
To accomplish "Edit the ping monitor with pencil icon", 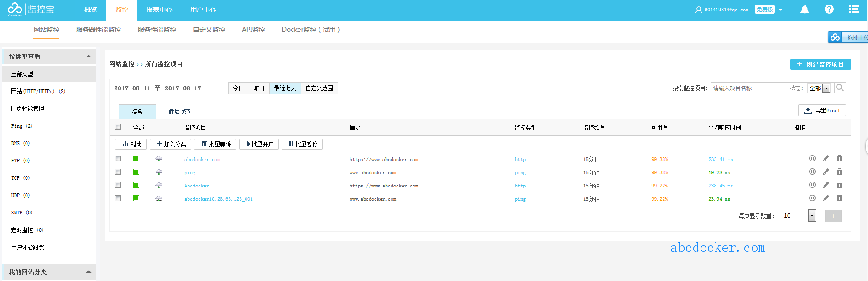I will [x=826, y=172].
